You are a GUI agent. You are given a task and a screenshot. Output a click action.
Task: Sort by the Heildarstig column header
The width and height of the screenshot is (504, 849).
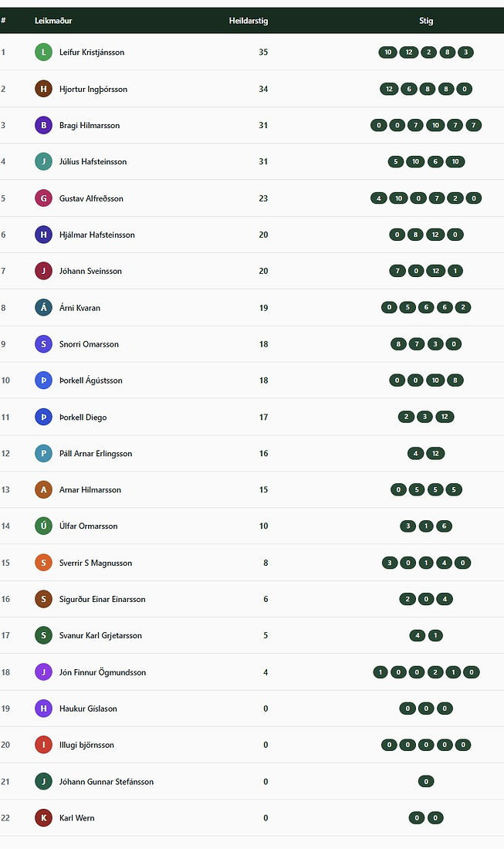(249, 21)
